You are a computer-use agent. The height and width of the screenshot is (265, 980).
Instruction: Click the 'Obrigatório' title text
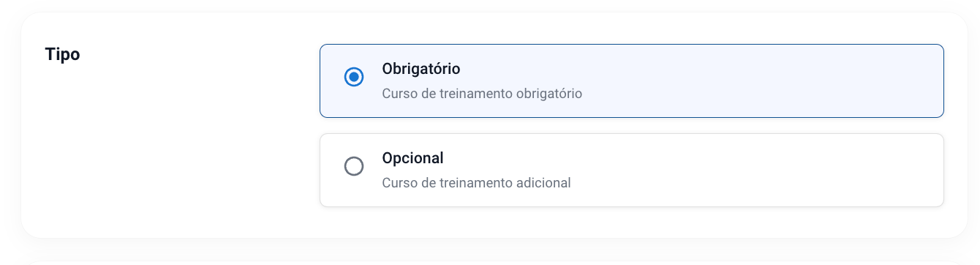pos(421,69)
